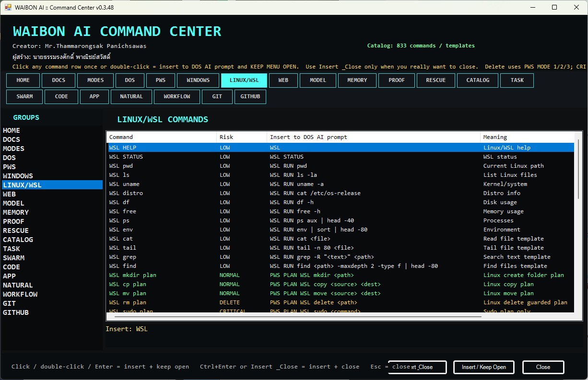Choose the WSL grep row
The image size is (588, 380).
coord(341,257)
